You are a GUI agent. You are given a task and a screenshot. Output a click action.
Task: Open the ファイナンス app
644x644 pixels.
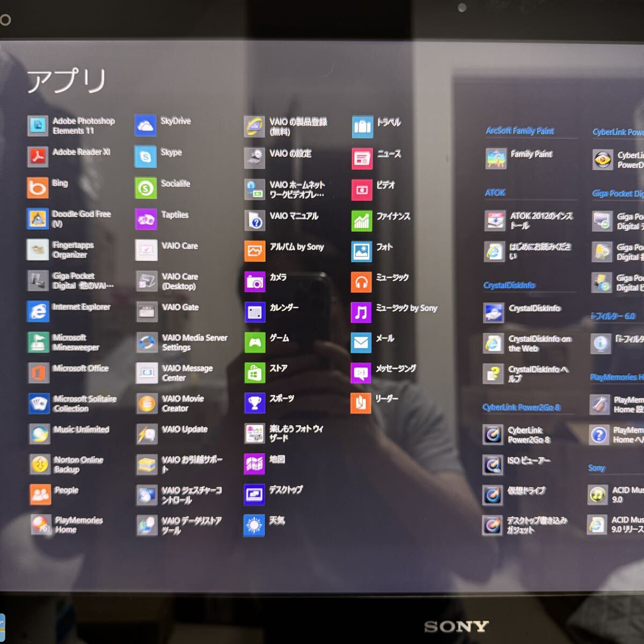[x=381, y=221]
